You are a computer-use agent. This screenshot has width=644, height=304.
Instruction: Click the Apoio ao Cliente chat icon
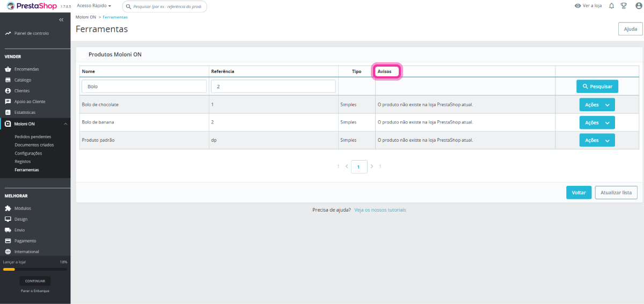pyautogui.click(x=8, y=102)
